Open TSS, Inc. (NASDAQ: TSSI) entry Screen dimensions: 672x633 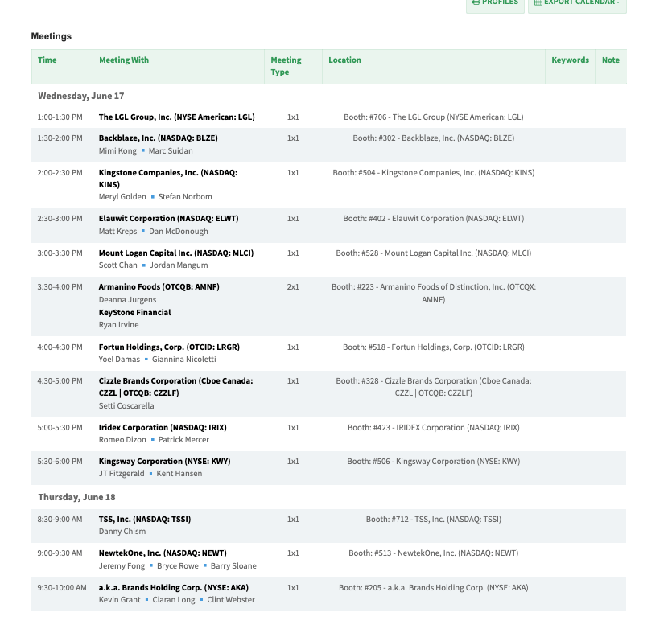pos(145,519)
